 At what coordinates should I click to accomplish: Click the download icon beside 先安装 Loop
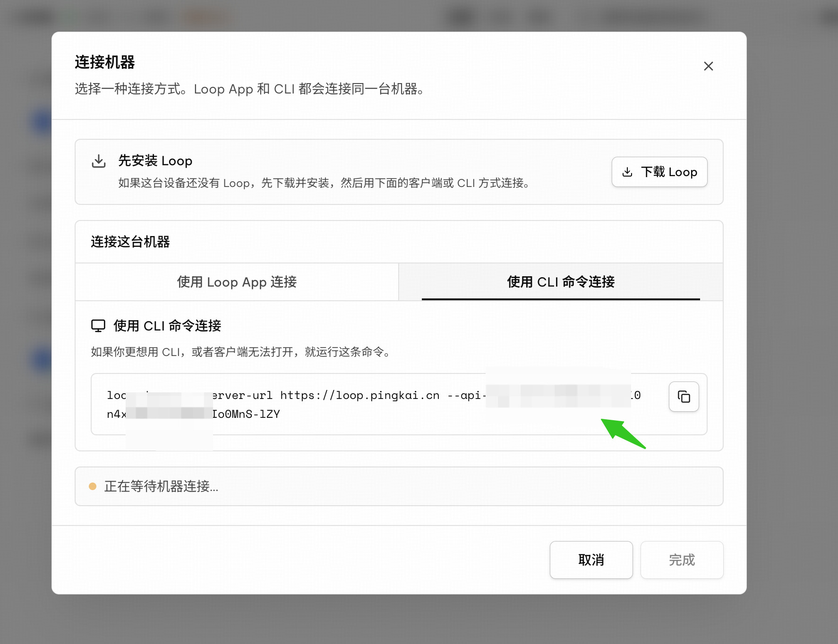click(99, 161)
